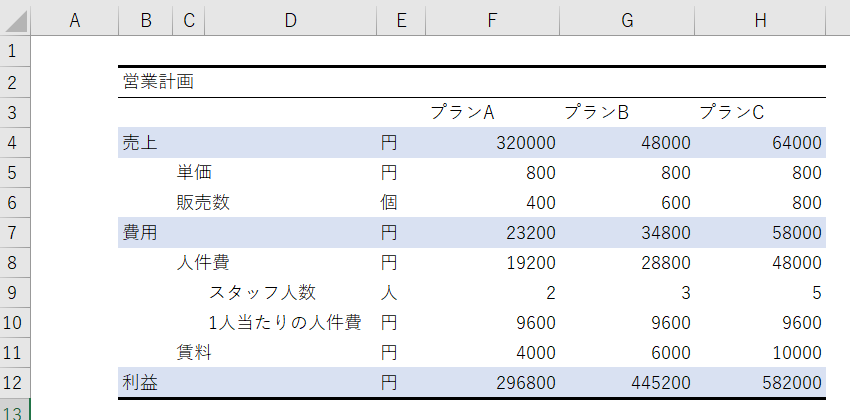Select column G header
This screenshot has width=850, height=420.
(627, 21)
